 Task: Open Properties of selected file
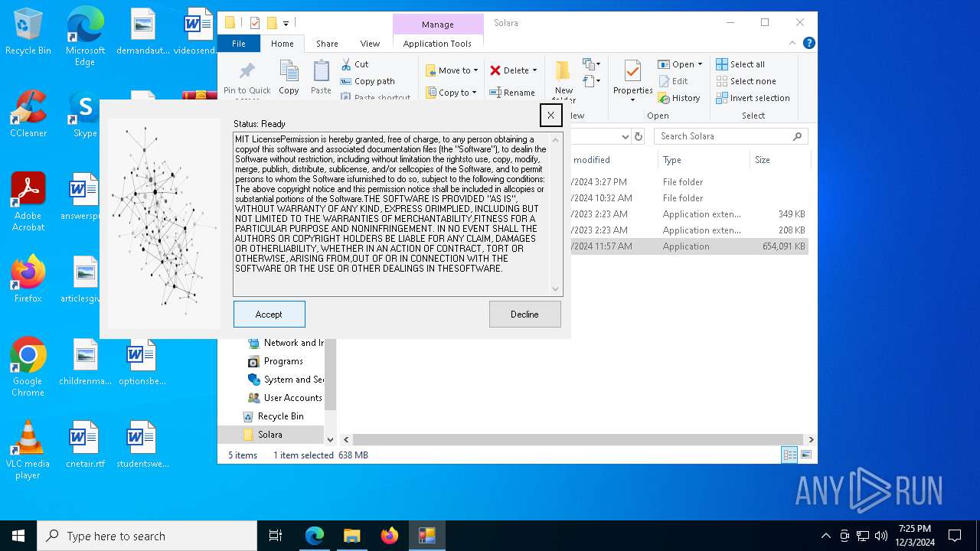632,80
